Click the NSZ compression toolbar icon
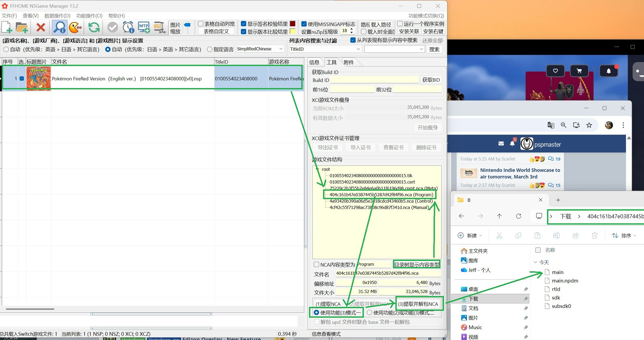Viewport: 644px width, 340px height. (159, 27)
